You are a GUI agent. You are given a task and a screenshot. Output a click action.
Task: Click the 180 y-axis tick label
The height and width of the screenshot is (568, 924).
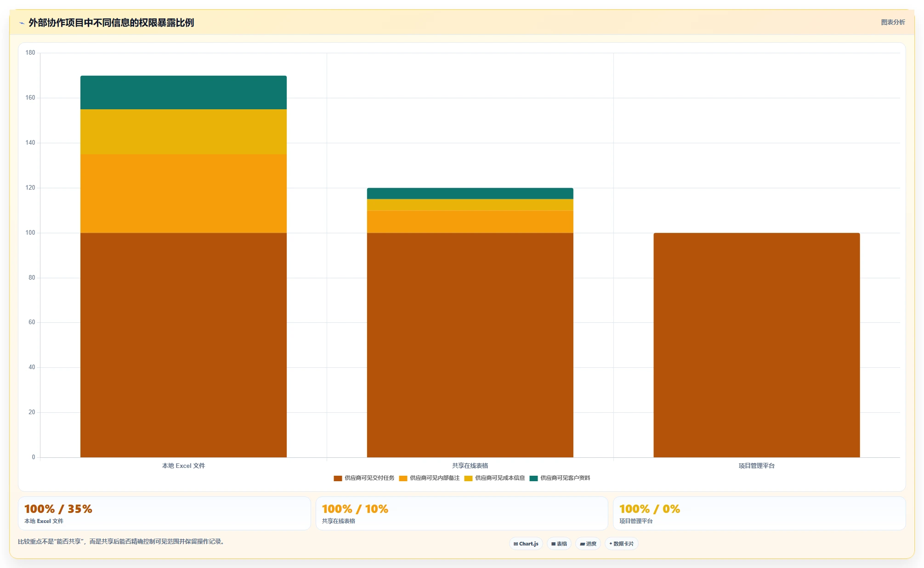tap(30, 53)
